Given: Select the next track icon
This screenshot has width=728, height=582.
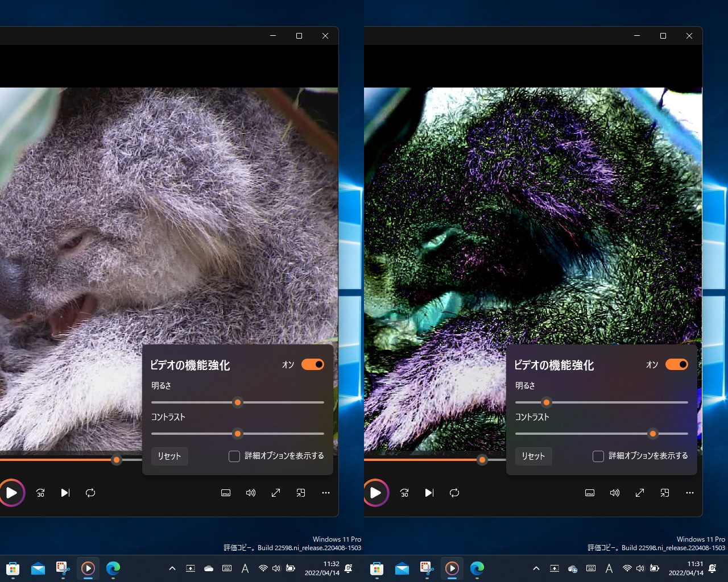Looking at the screenshot, I should pyautogui.click(x=65, y=493).
